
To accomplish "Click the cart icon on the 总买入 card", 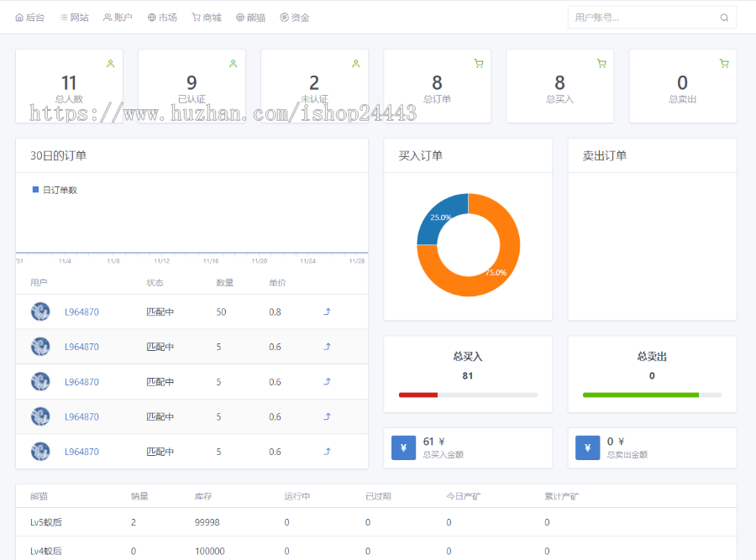I will (601, 62).
